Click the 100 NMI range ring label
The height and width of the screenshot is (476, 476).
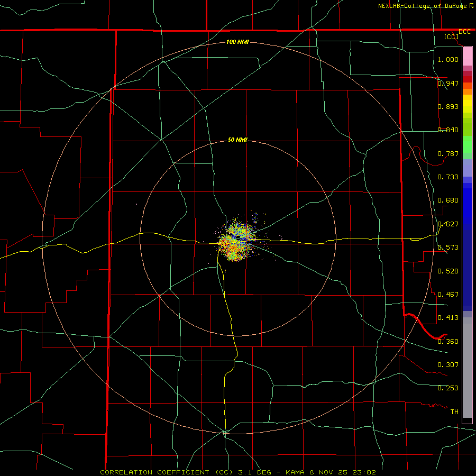click(x=237, y=42)
